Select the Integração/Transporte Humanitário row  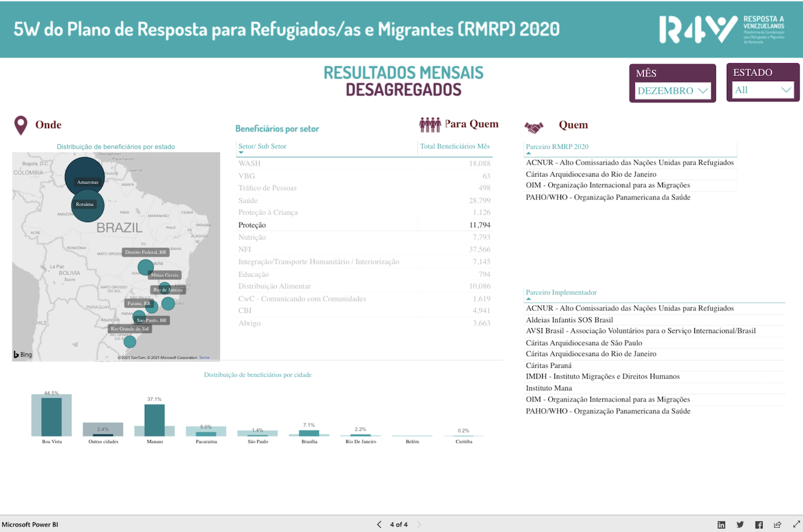(364, 262)
